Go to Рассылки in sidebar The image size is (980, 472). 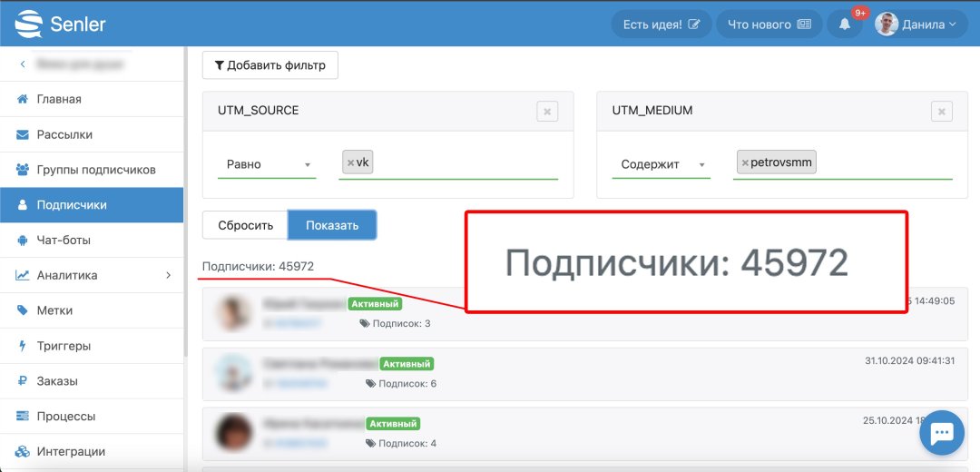(64, 134)
